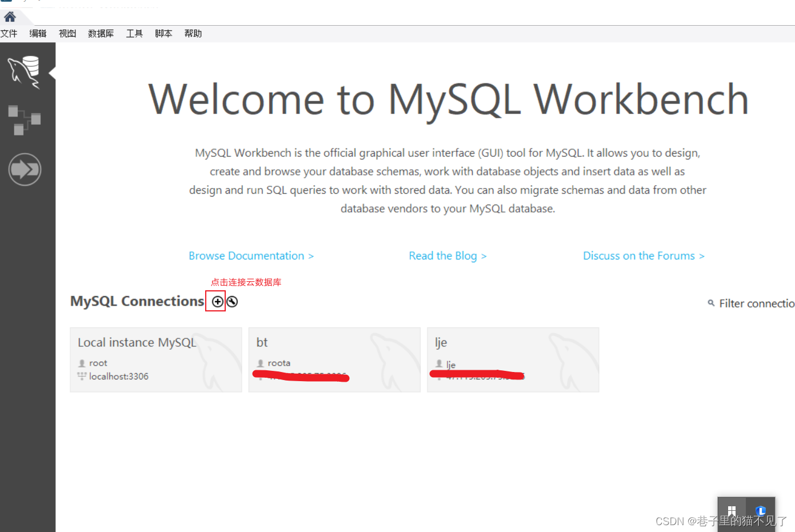Click the roota username text

tap(279, 363)
